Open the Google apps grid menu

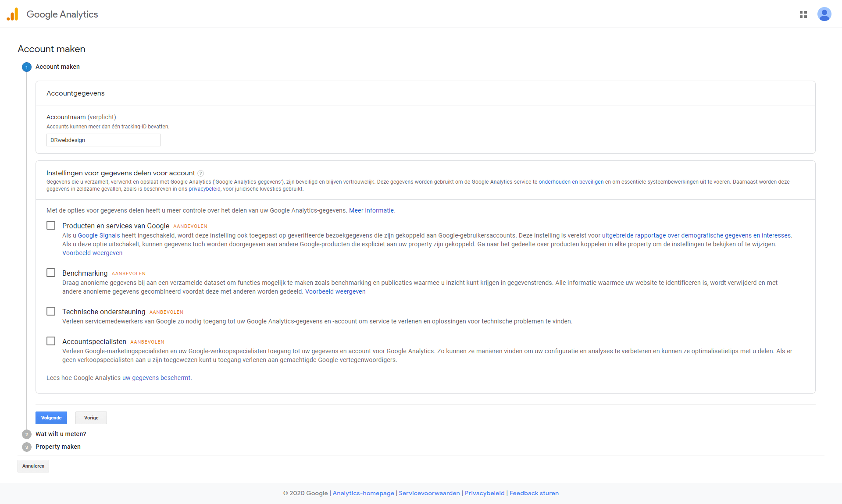(x=803, y=14)
